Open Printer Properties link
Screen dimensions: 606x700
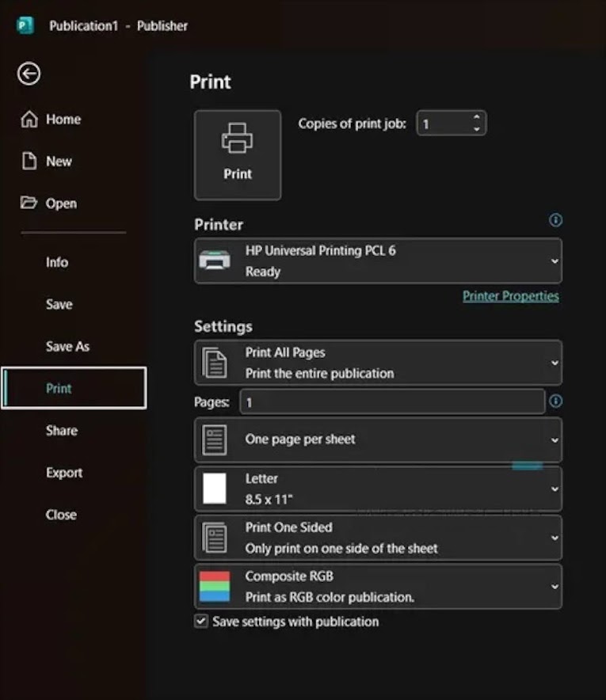510,296
